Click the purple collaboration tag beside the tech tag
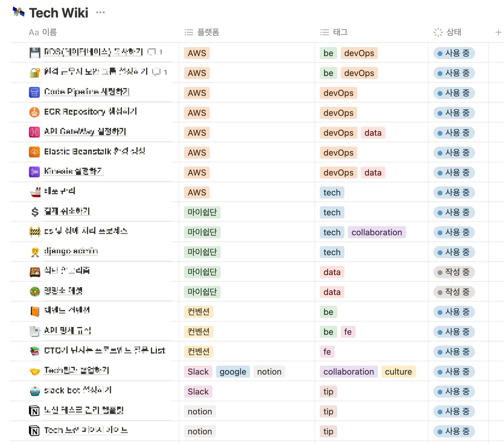Viewport: 504px width, 444px height. click(377, 232)
